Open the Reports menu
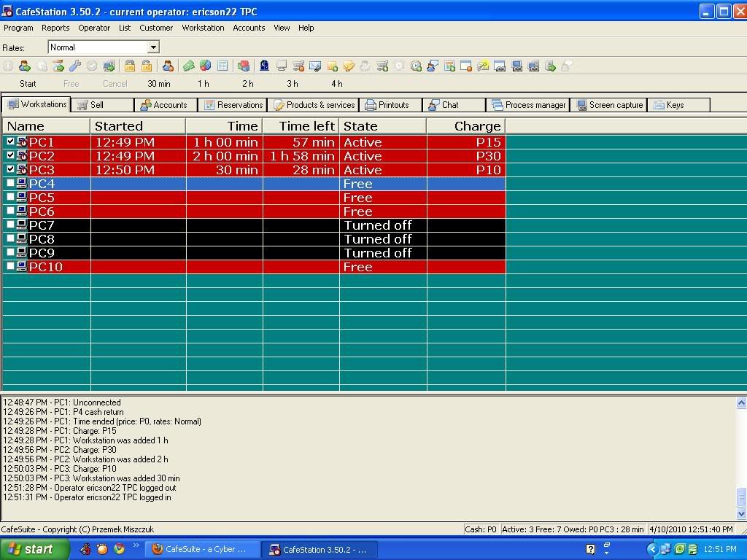Image resolution: width=747 pixels, height=560 pixels. click(55, 28)
